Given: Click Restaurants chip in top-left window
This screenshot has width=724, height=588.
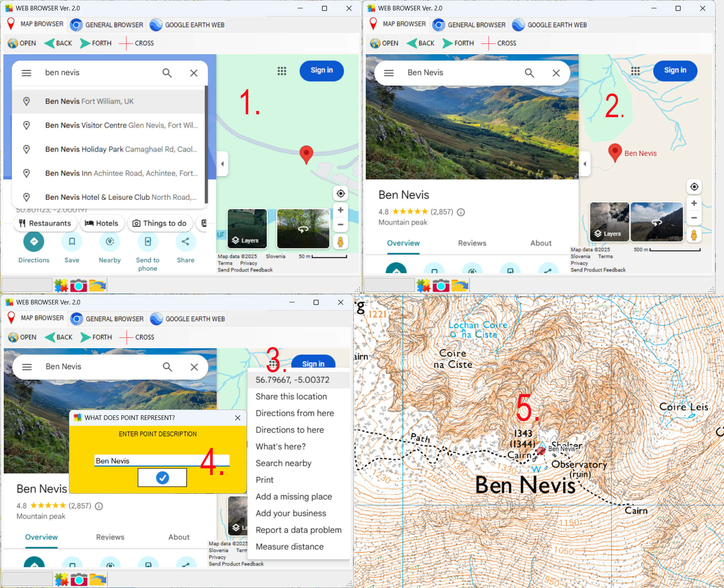Looking at the screenshot, I should tap(45, 223).
